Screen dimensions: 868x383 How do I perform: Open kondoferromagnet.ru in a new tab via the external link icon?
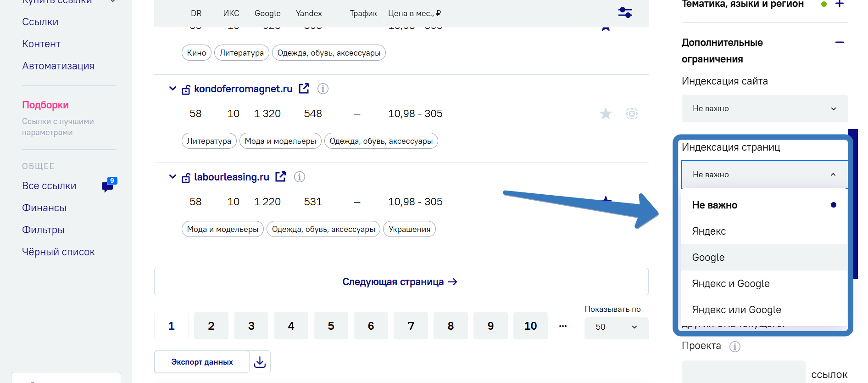(304, 88)
